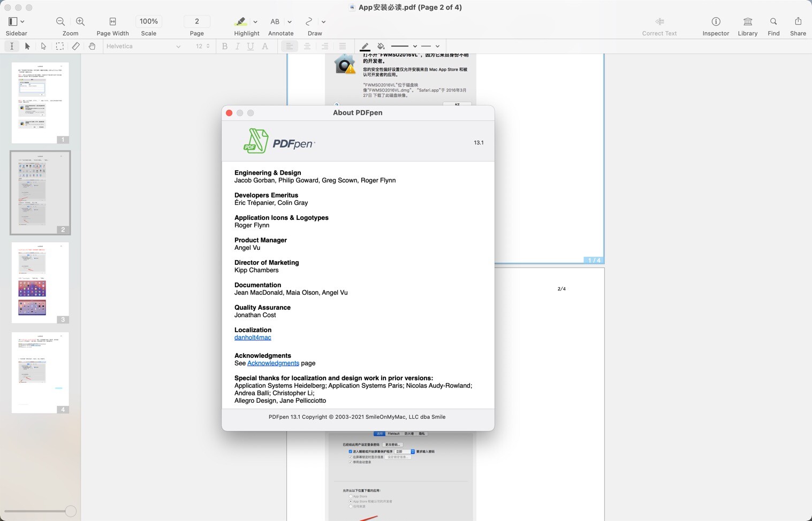Image resolution: width=812 pixels, height=521 pixels.
Task: Click the PDF document icon in title bar
Action: [x=352, y=7]
